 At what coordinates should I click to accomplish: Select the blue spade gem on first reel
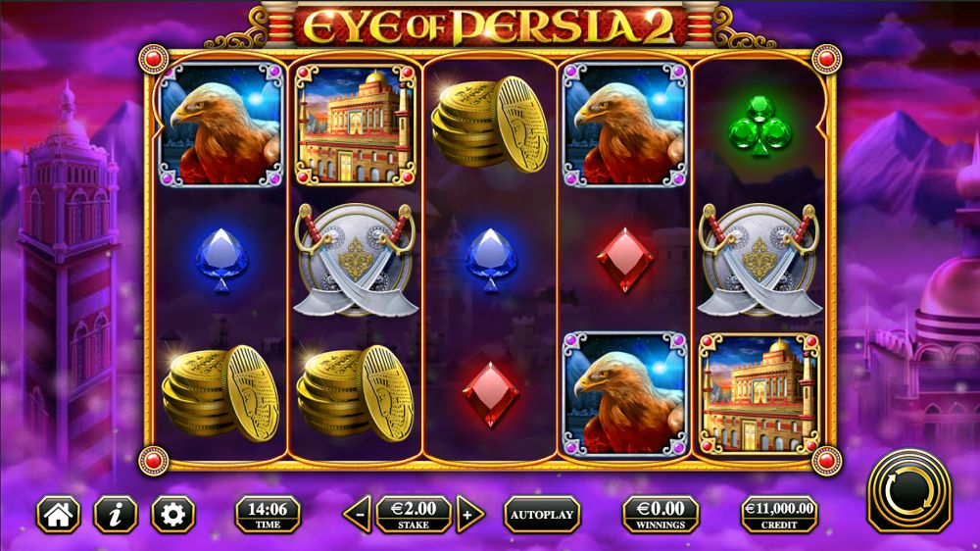(221, 260)
